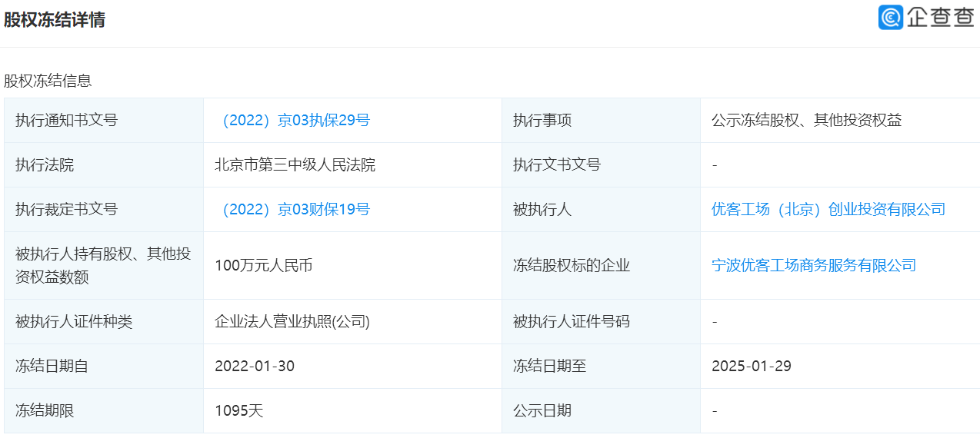Select the 100万元人民币 amount cell
The width and height of the screenshot is (980, 448).
point(263,266)
